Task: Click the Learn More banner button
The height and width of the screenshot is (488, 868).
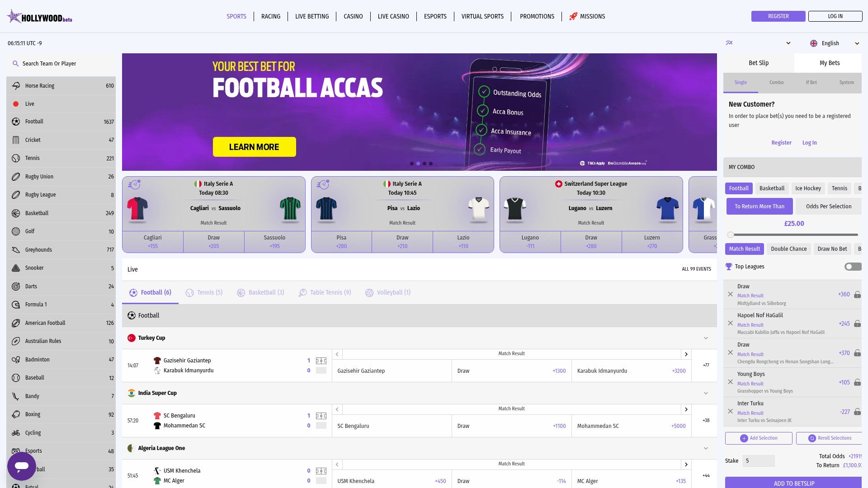Action: tap(254, 147)
